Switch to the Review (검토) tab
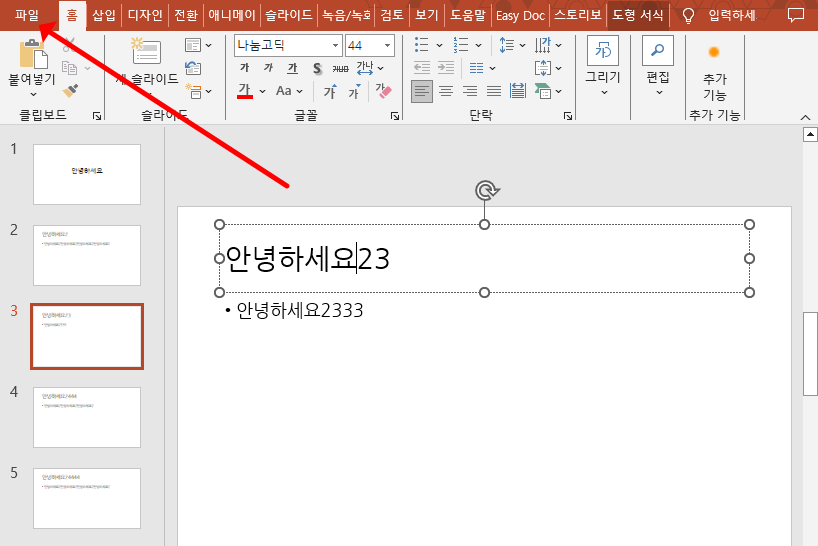 pos(392,15)
